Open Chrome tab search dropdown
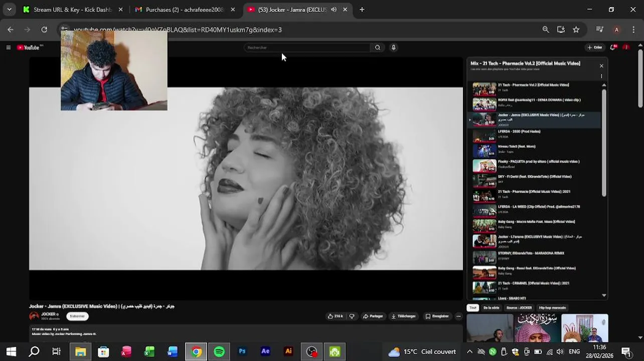Viewport: 644px width, 361px height. click(x=9, y=10)
